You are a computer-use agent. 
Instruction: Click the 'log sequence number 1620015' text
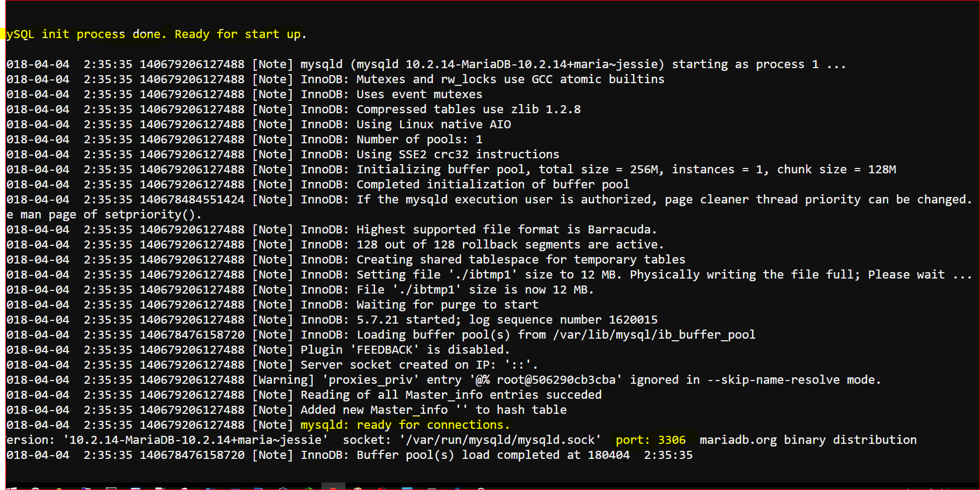563,320
